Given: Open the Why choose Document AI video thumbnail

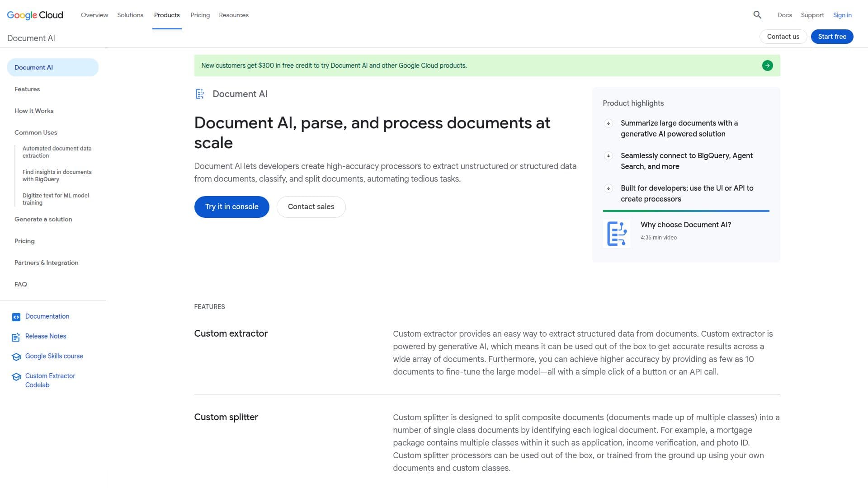Looking at the screenshot, I should point(617,234).
